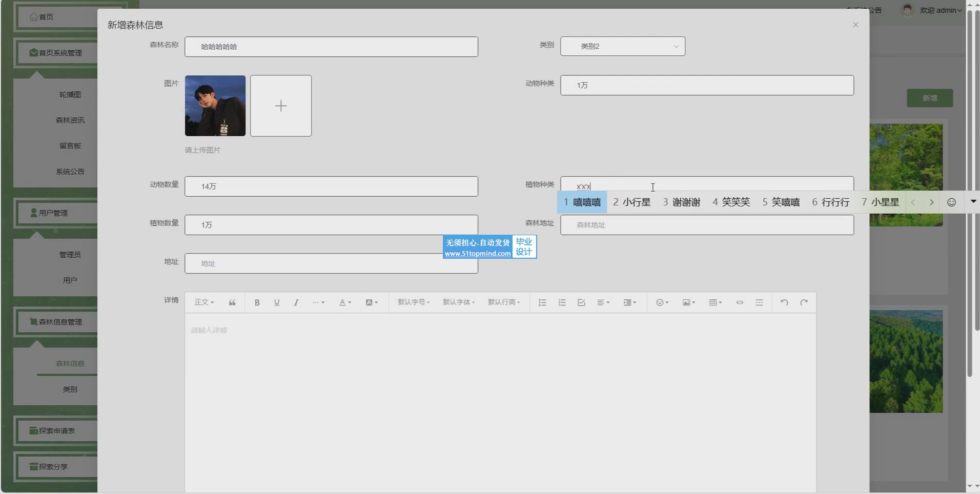Insert a bulleted list

(542, 302)
